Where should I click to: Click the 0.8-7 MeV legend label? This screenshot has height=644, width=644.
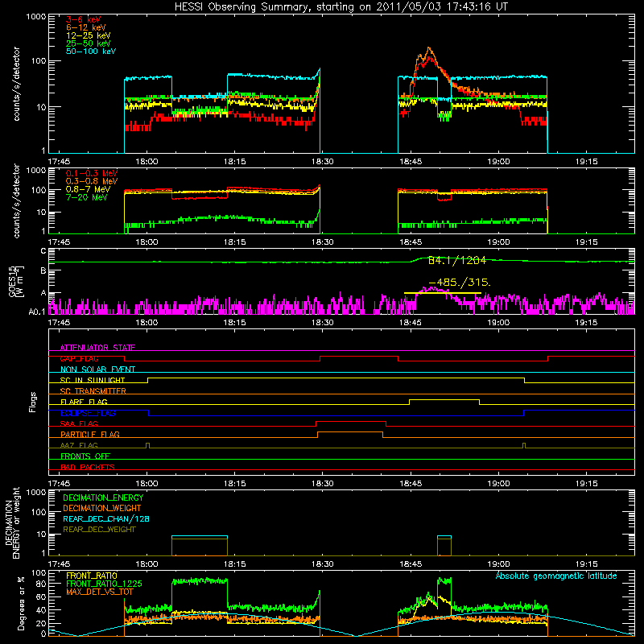[x=88, y=189]
